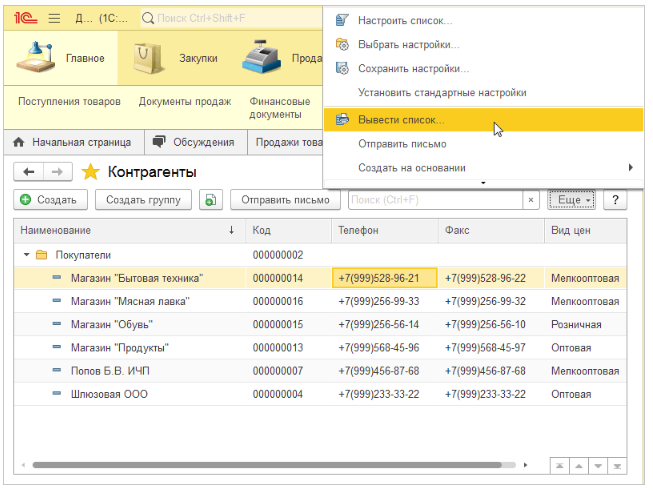Click the green copy-document icon in toolbar
The height and width of the screenshot is (494, 653).
point(210,200)
